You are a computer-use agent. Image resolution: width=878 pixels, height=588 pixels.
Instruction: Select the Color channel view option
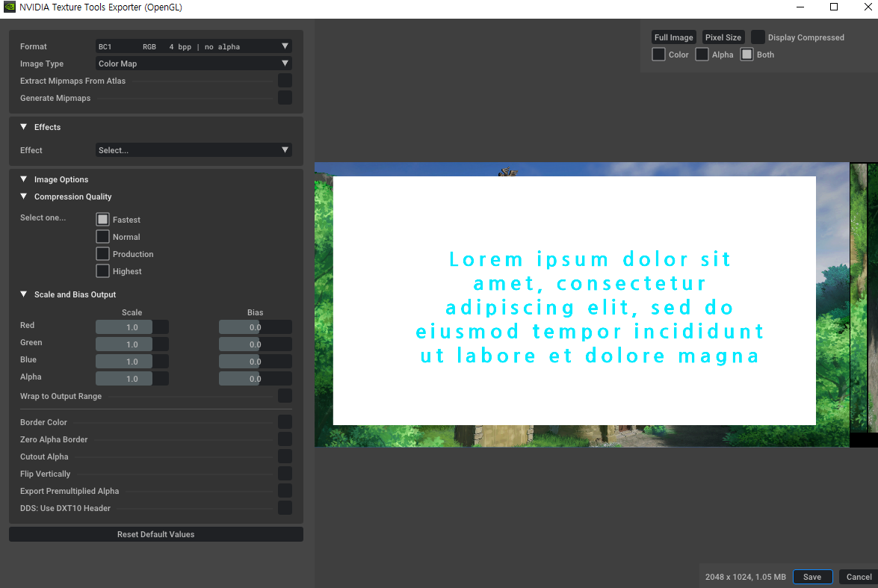[658, 55]
